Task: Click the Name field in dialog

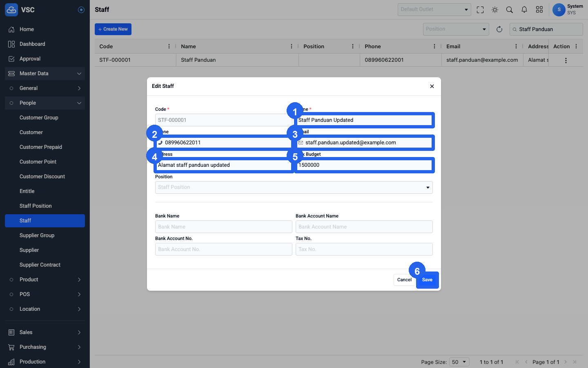Action: [x=364, y=120]
